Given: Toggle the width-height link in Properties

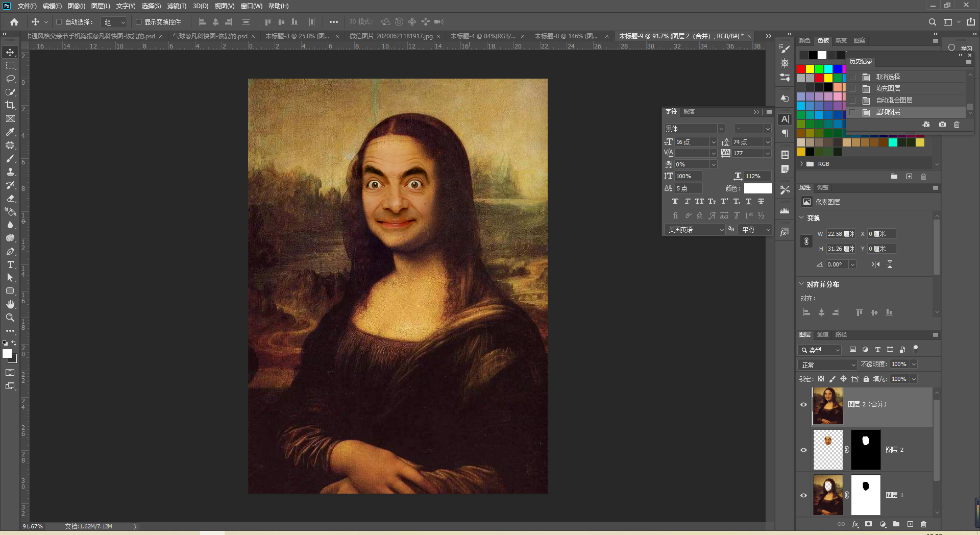Looking at the screenshot, I should click(x=806, y=241).
